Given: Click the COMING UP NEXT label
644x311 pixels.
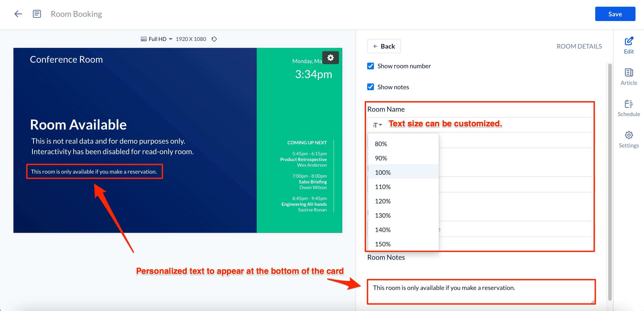Looking at the screenshot, I should pos(307,143).
